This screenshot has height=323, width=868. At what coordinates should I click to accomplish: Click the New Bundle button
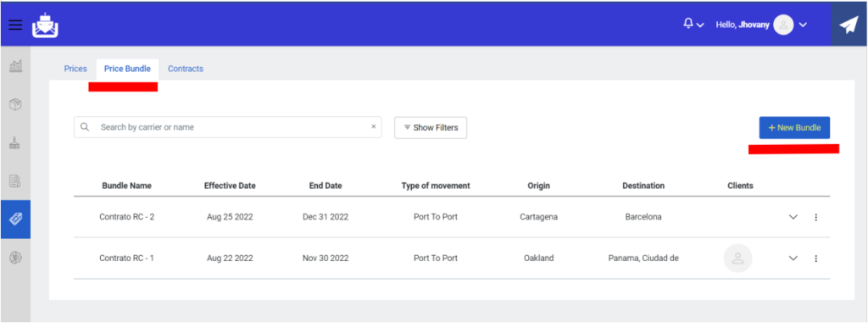794,127
